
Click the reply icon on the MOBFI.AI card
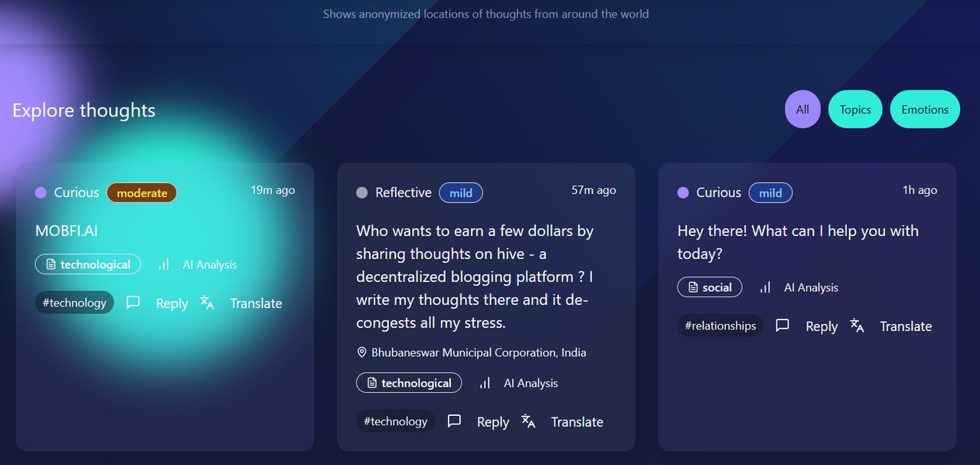133,303
